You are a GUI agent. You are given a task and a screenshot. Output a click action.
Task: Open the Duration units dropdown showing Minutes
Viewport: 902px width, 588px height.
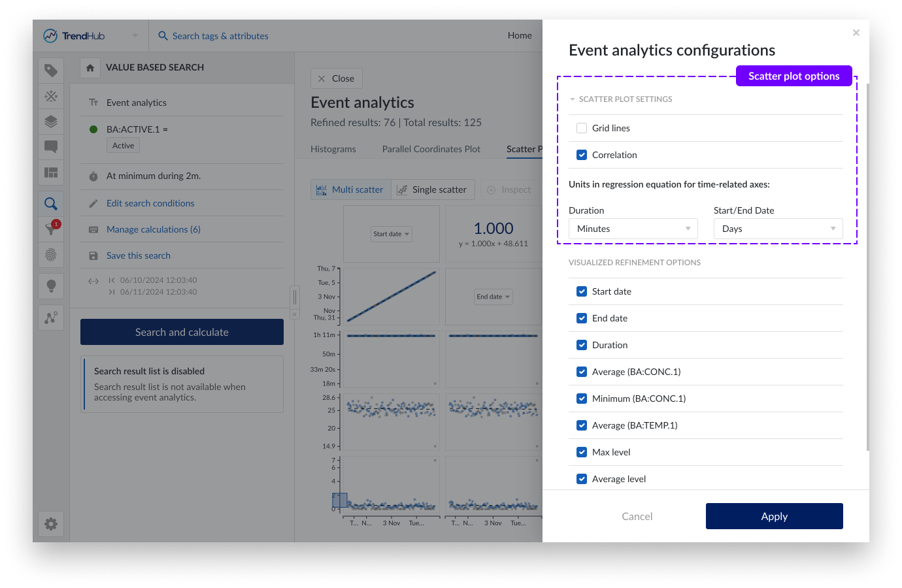(633, 229)
